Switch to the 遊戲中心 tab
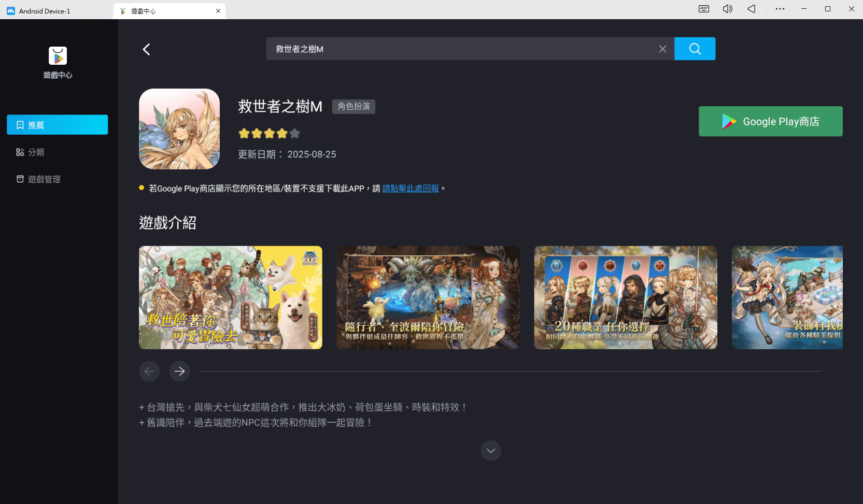 pyautogui.click(x=169, y=11)
